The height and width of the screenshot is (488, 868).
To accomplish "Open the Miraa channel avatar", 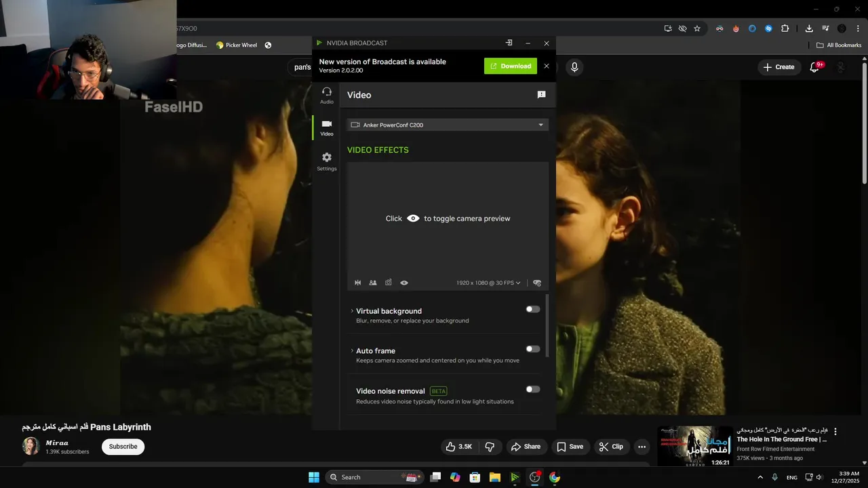I will click(x=31, y=446).
